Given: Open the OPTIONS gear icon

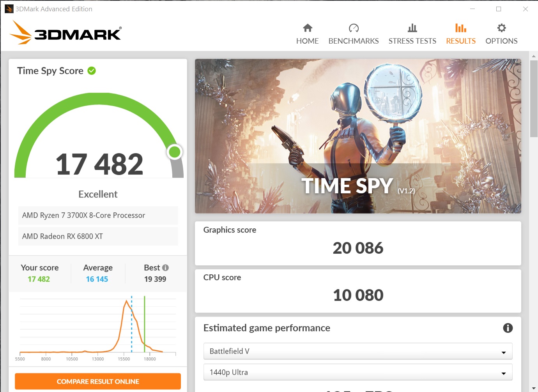Looking at the screenshot, I should 502,28.
